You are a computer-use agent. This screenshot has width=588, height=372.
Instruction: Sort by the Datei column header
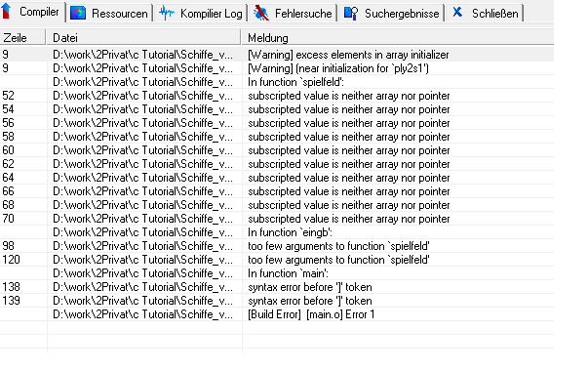(x=143, y=37)
